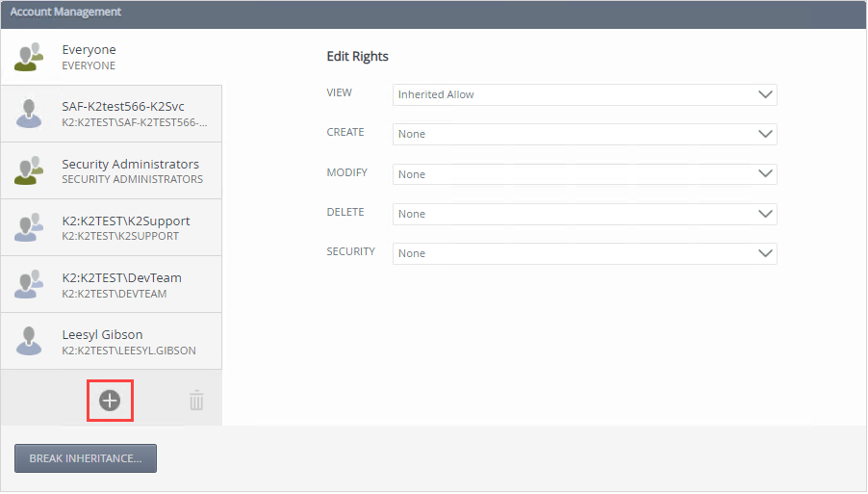The height and width of the screenshot is (494, 868).
Task: Select the SAF-K2test566-K2Svc account name
Action: pos(123,106)
